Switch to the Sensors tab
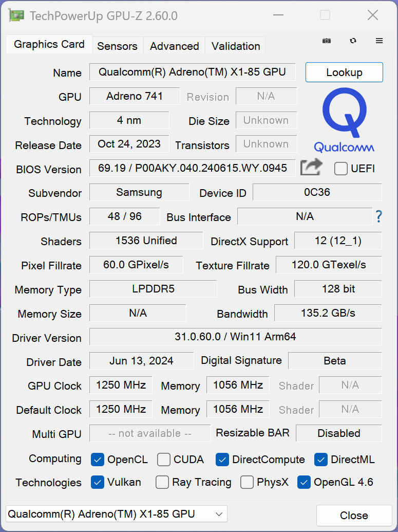Screen dimensions: 398x532 pos(117,46)
